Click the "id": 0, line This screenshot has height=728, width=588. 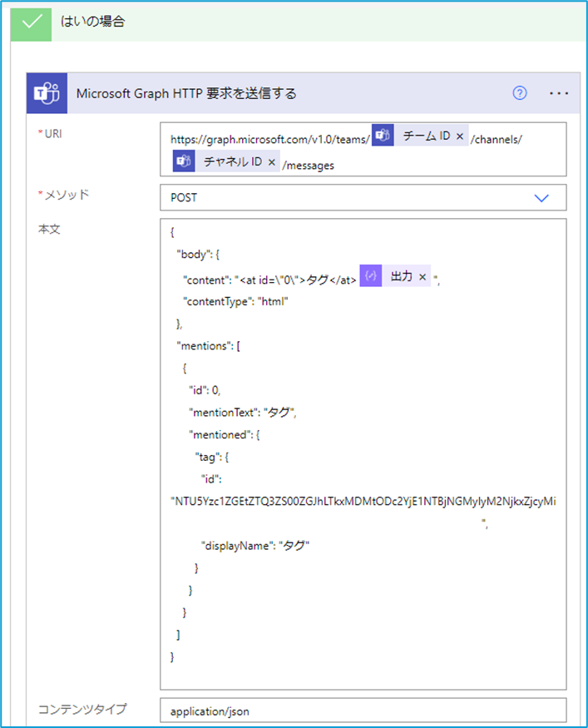coord(205,390)
